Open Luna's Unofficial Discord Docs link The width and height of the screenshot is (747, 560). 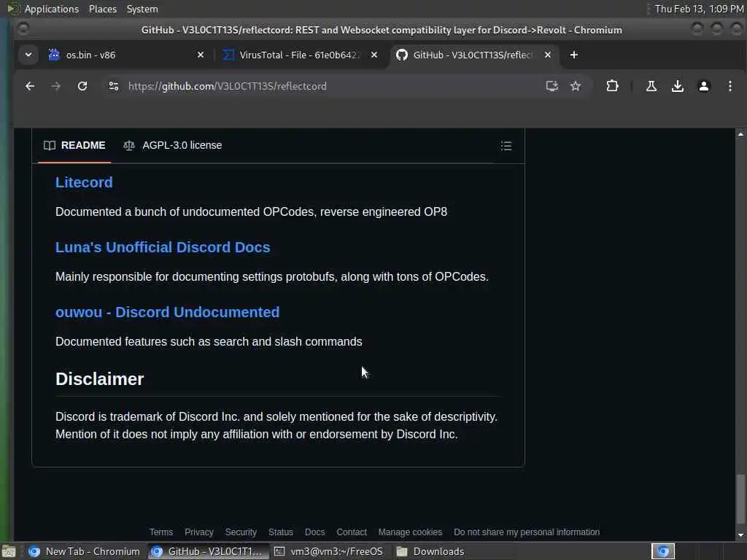point(163,247)
